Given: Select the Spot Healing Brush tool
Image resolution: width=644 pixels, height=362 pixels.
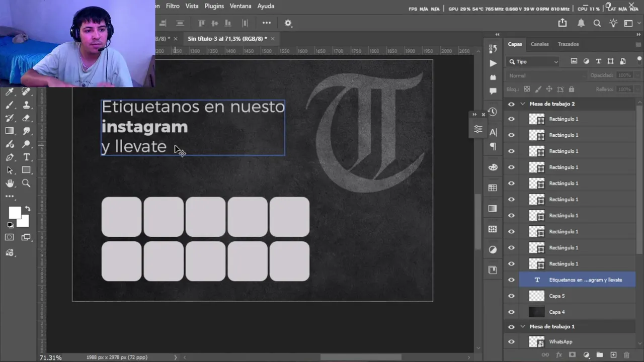Looking at the screenshot, I should click(26, 92).
